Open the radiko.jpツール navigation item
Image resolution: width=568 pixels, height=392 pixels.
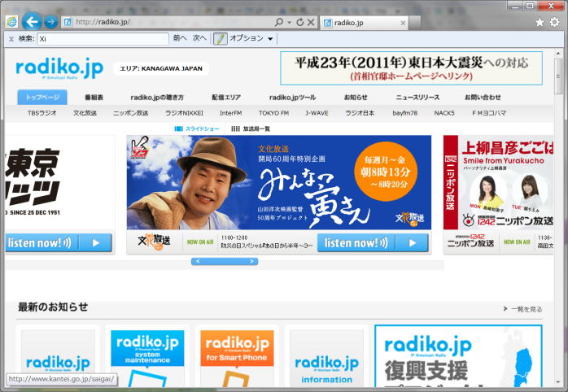[292, 98]
